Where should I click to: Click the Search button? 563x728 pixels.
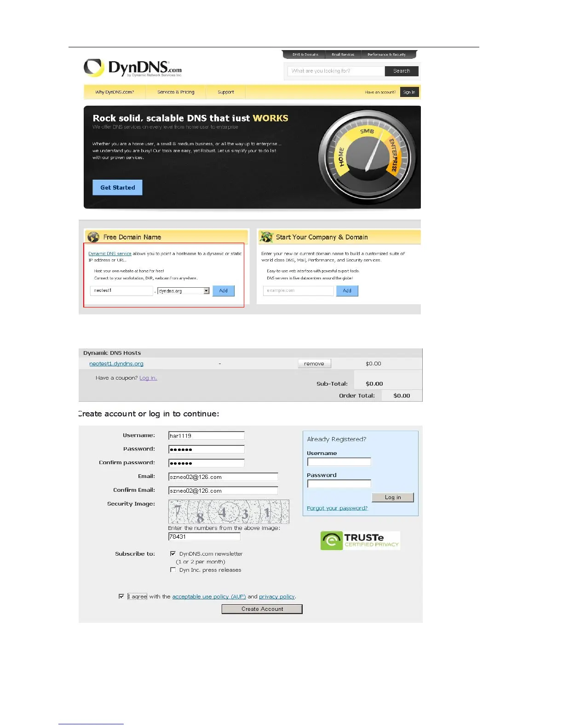tap(402, 71)
